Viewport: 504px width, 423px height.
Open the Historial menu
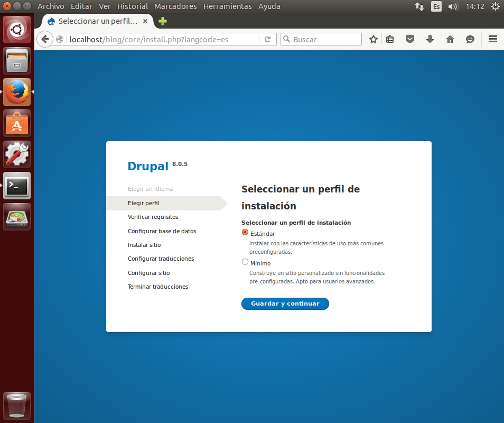tap(133, 6)
